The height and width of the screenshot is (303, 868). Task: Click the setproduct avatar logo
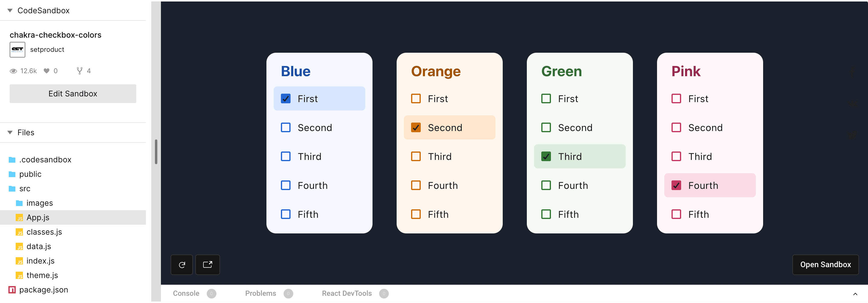click(x=17, y=49)
